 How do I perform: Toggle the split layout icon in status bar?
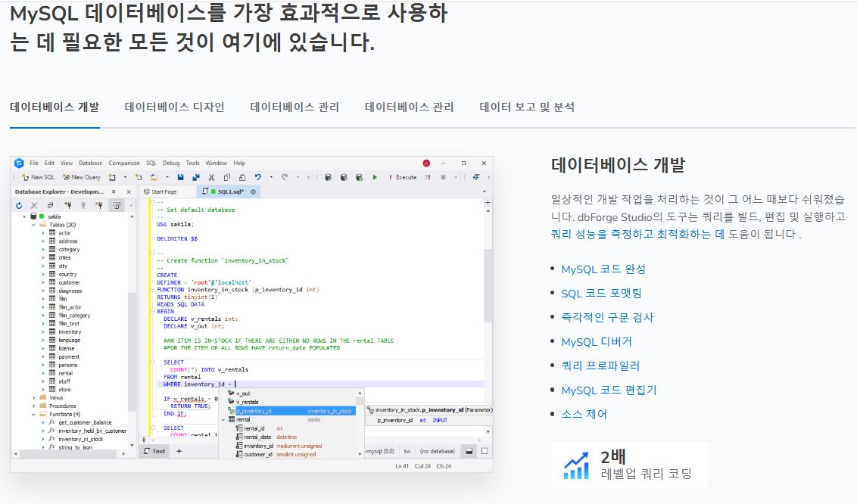click(469, 451)
